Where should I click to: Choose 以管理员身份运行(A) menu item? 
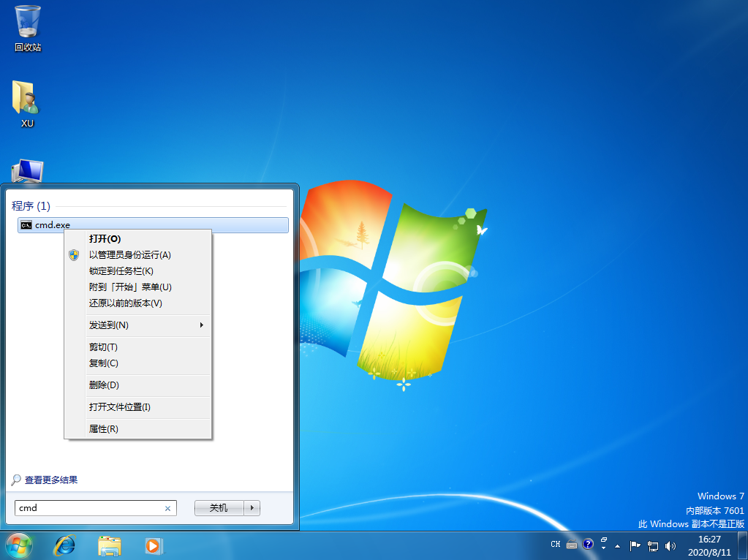click(138, 254)
